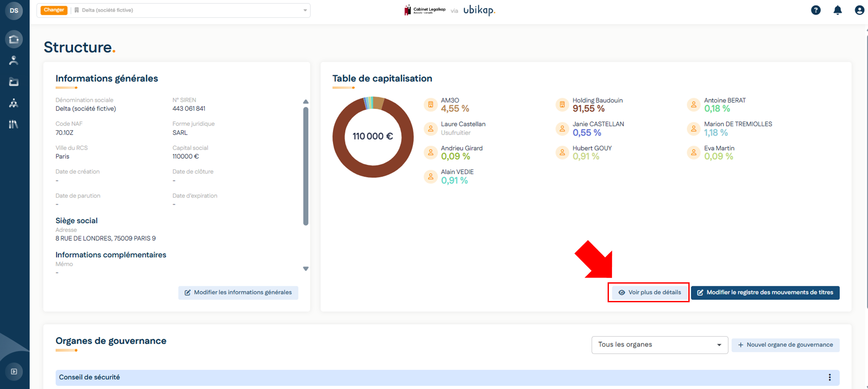Viewport: 868px width, 389px height.
Task: Click the Informations générales scroll-down arrow
Action: [306, 269]
